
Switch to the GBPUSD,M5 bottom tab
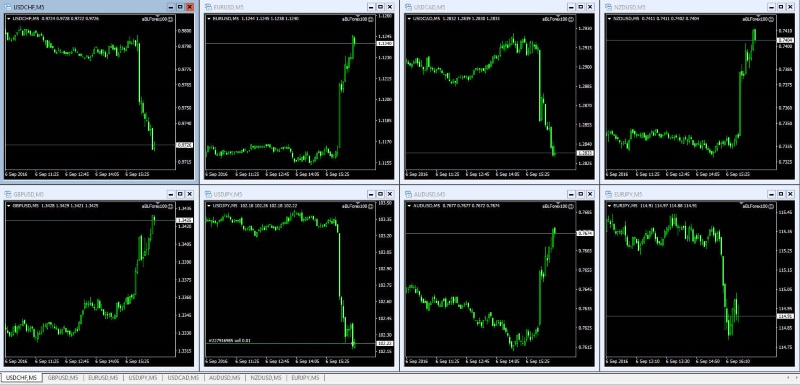[62, 378]
